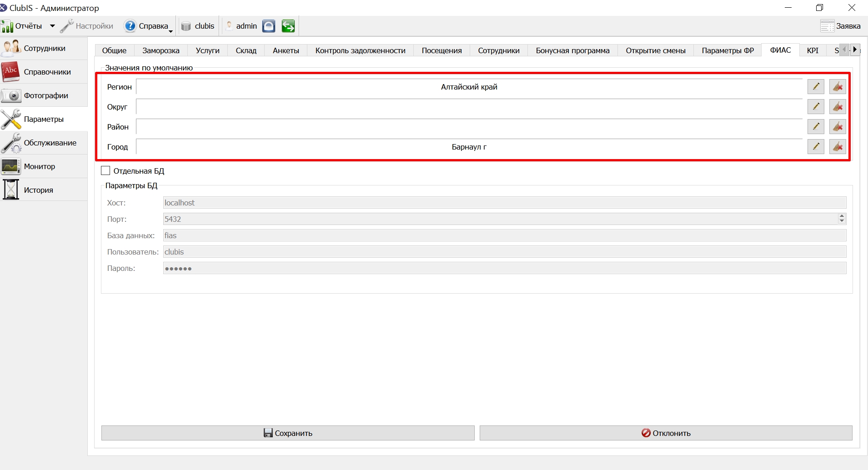Clear the Регион value with broom icon
This screenshot has height=470, width=868.
click(838, 86)
